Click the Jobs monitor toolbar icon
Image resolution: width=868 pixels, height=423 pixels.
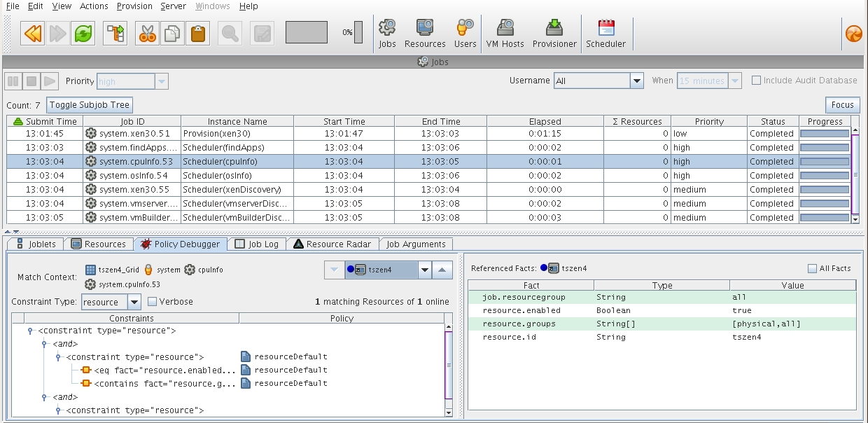[387, 33]
